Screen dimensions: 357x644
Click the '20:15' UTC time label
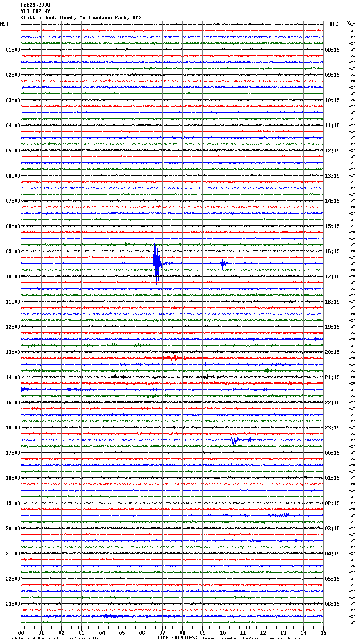pyautogui.click(x=332, y=352)
